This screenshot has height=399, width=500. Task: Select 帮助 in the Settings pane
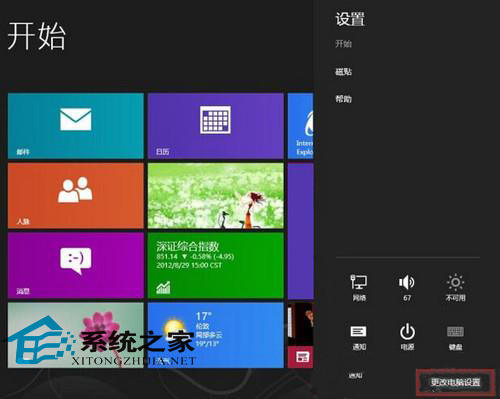[x=344, y=99]
